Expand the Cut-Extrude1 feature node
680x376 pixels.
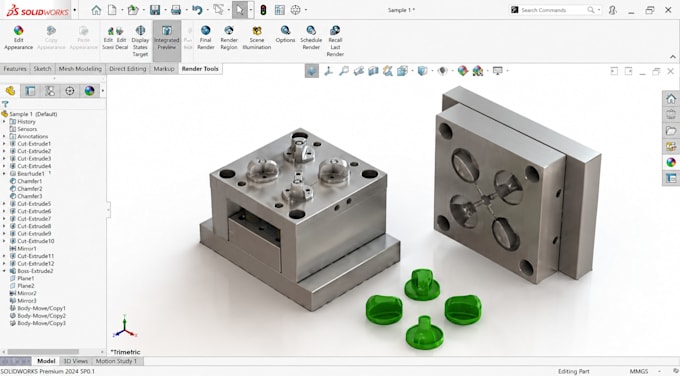[4, 144]
